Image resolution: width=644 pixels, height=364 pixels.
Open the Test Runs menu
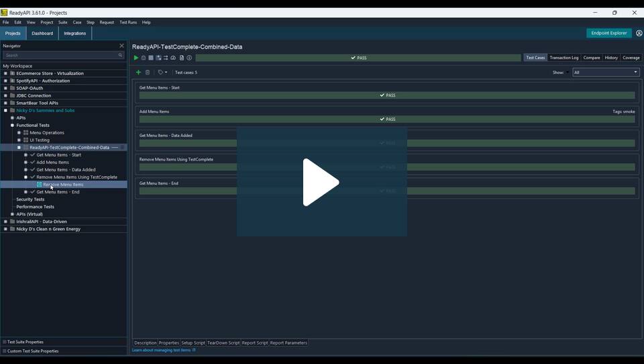127,22
